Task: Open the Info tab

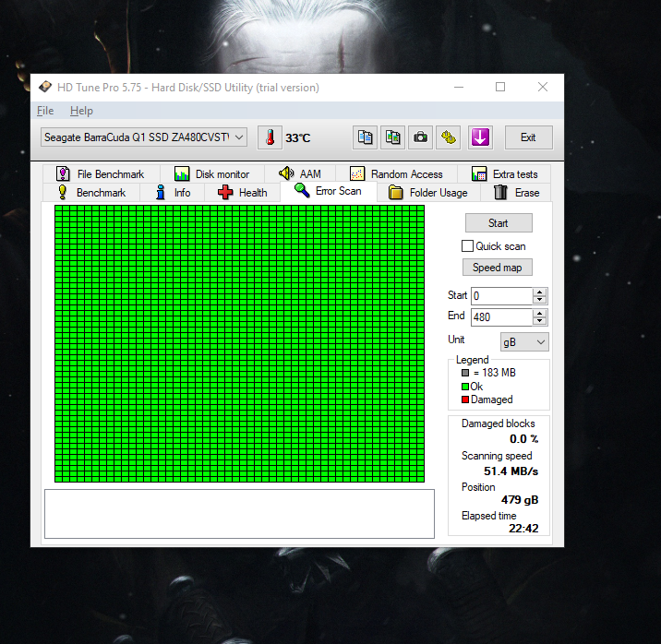Action: (x=173, y=193)
